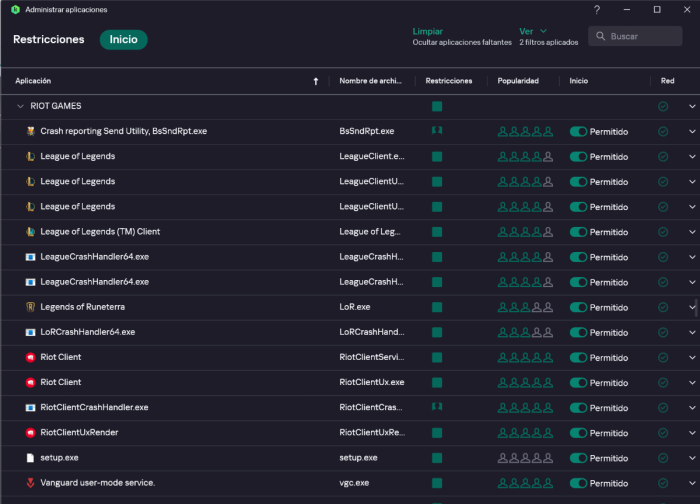This screenshot has width=700, height=504.
Task: Click the RiotClientUxRender red icon
Action: point(31,432)
